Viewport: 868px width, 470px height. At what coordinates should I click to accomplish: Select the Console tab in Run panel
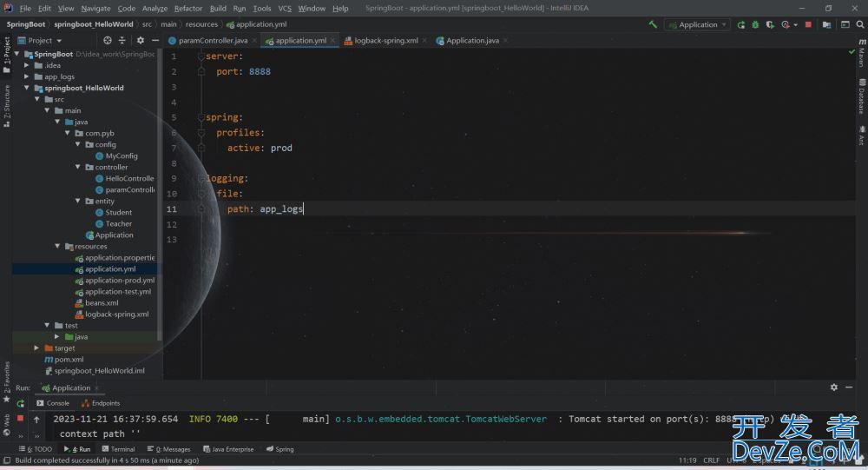[x=53, y=403]
